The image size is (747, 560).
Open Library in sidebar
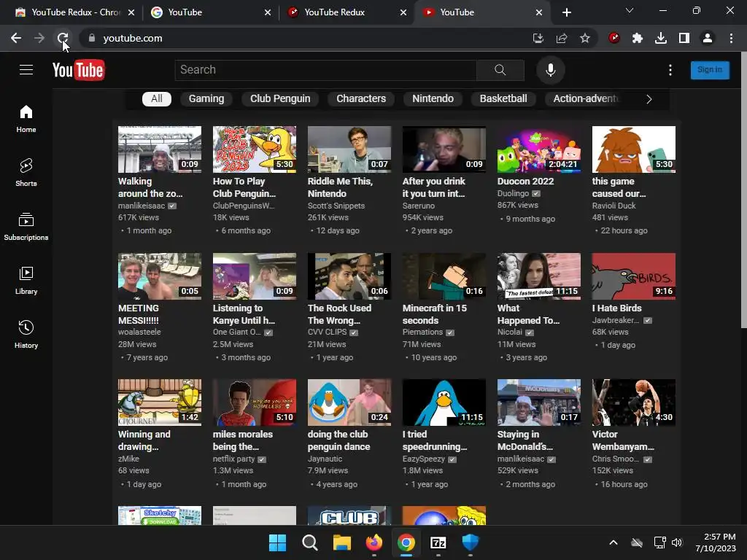[26, 281]
